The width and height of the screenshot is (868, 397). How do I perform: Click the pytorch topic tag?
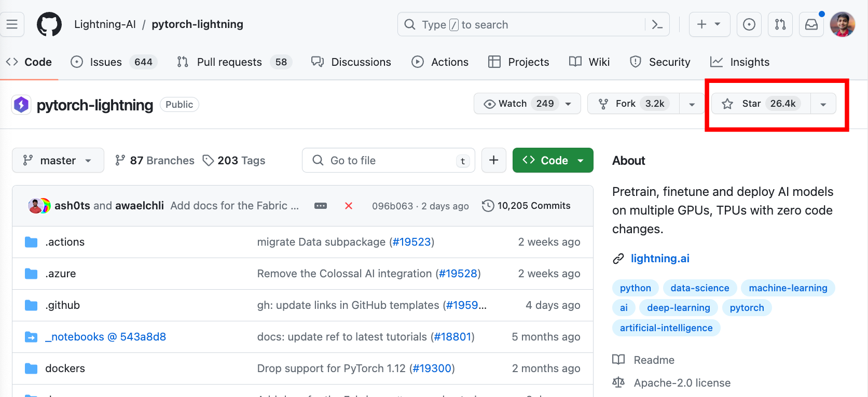[747, 308]
